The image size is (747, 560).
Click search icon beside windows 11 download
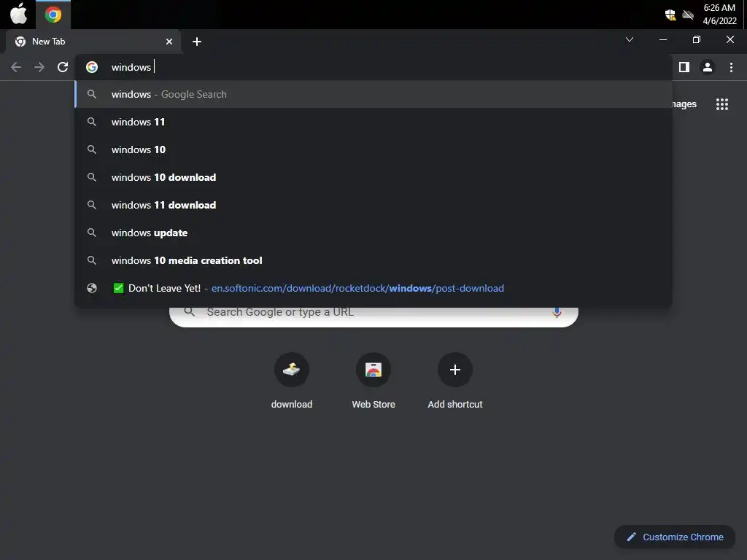click(92, 205)
